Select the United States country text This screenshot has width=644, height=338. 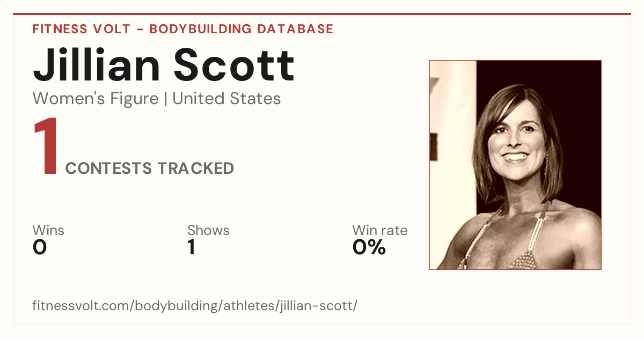[226, 99]
